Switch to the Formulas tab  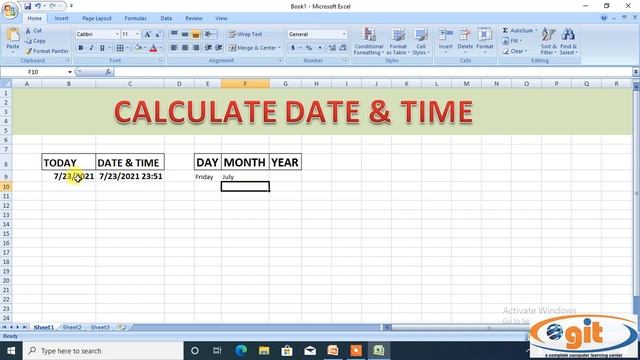pyautogui.click(x=136, y=18)
